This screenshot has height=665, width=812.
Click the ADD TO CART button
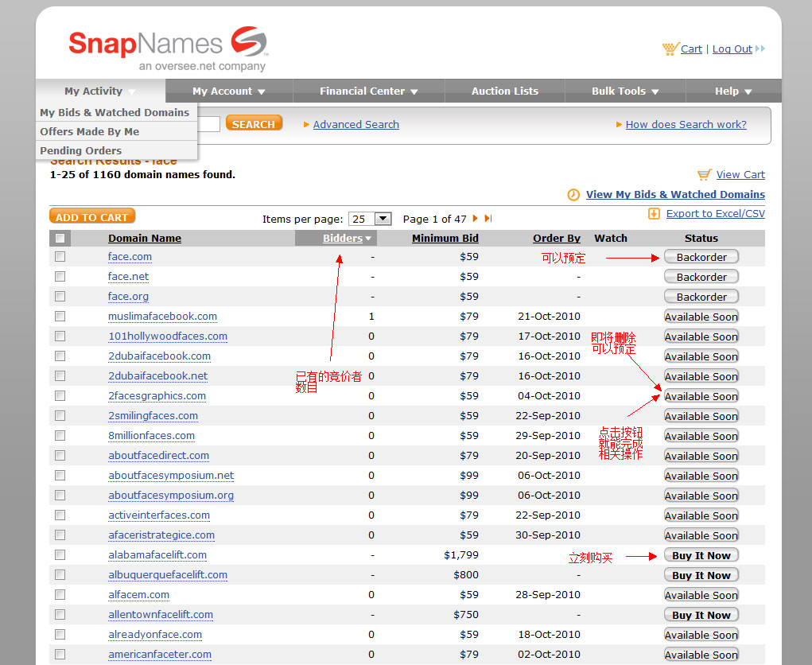point(92,216)
